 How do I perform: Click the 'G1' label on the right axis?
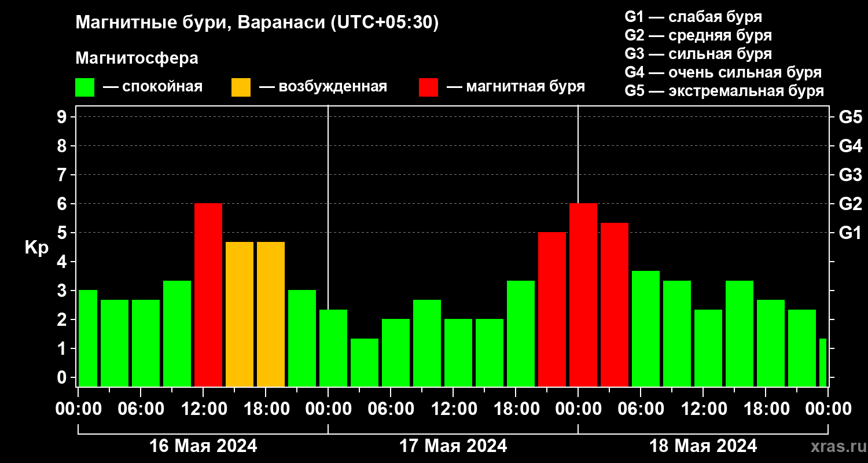850,233
